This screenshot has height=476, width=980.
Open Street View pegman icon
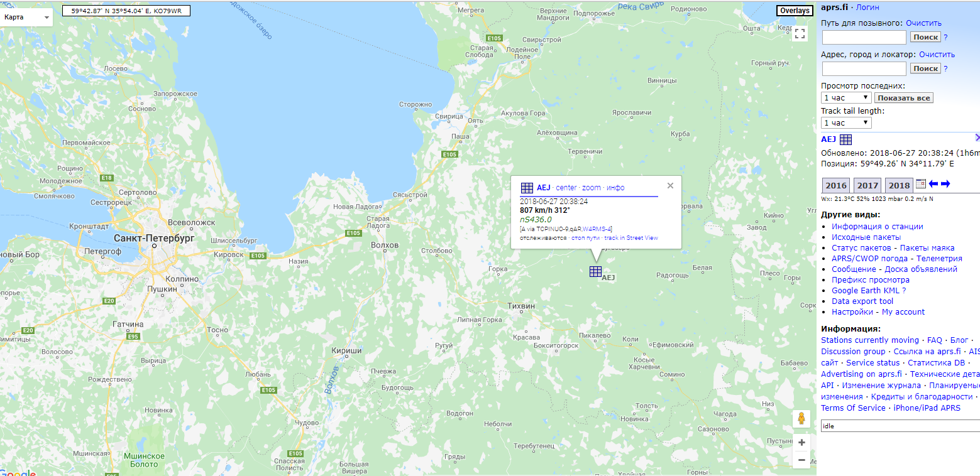coord(801,419)
